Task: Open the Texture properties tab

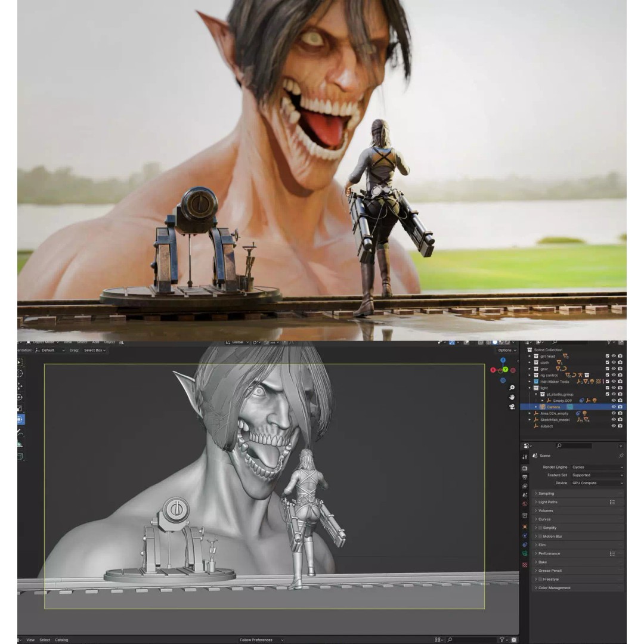Action: coord(525,565)
